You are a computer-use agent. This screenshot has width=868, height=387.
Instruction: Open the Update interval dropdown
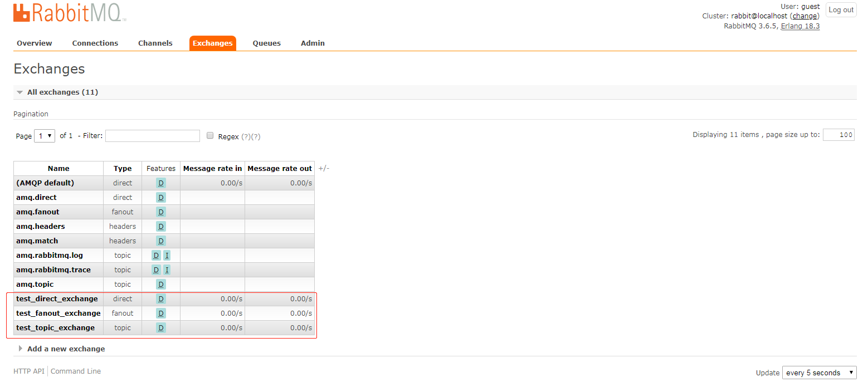pos(820,373)
